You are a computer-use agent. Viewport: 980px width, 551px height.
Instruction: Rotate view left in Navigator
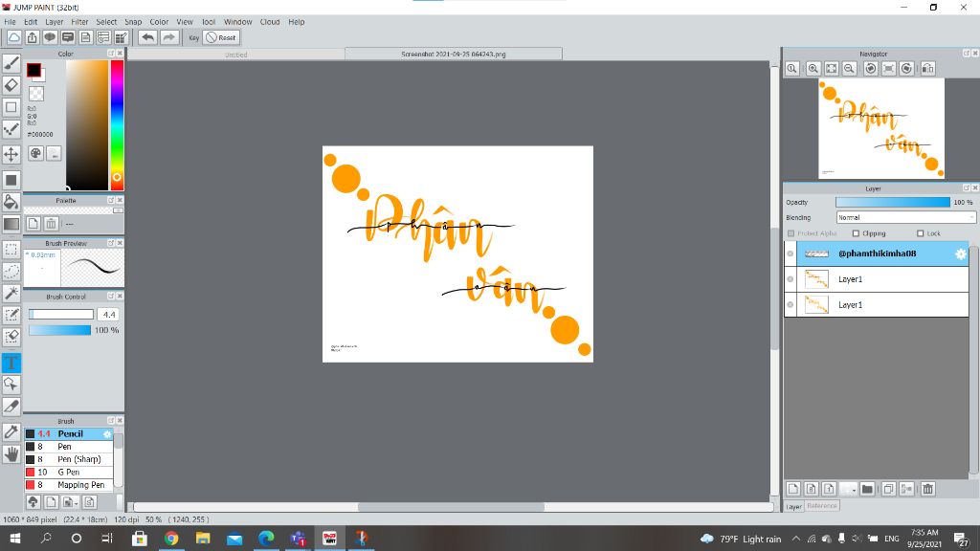point(871,68)
